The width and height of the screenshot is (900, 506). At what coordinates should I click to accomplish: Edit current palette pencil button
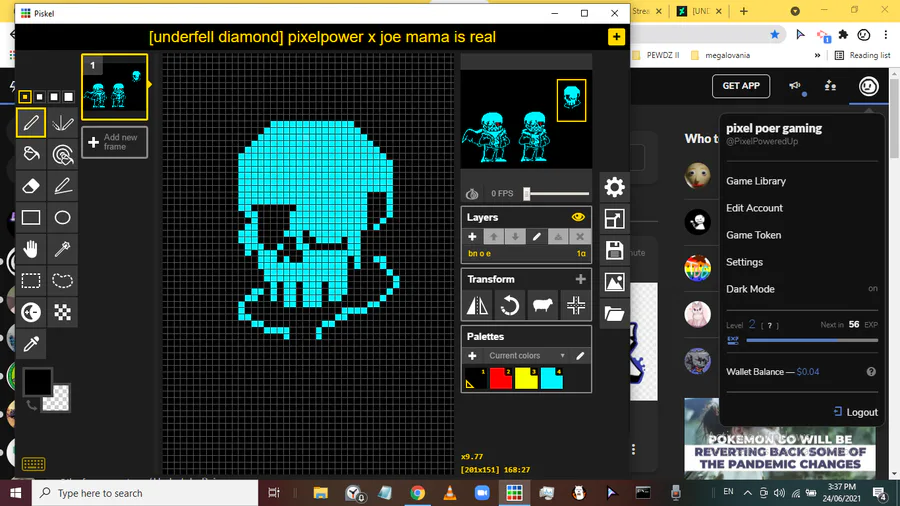coord(580,356)
